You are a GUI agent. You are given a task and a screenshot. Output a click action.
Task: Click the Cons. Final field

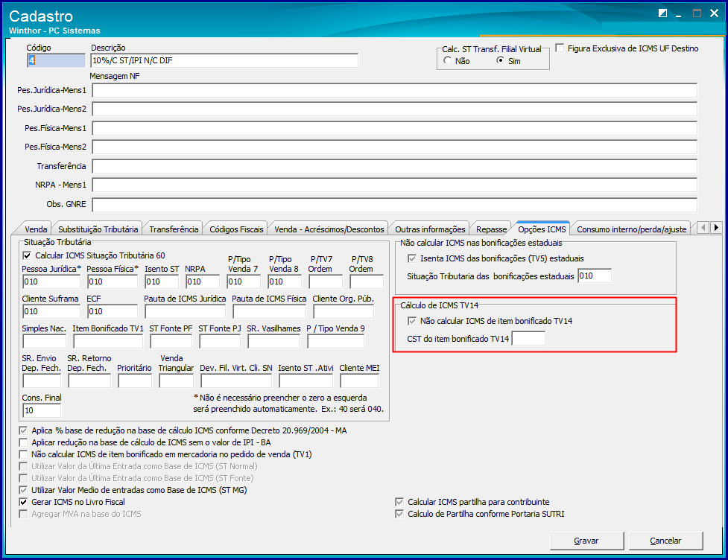(42, 410)
